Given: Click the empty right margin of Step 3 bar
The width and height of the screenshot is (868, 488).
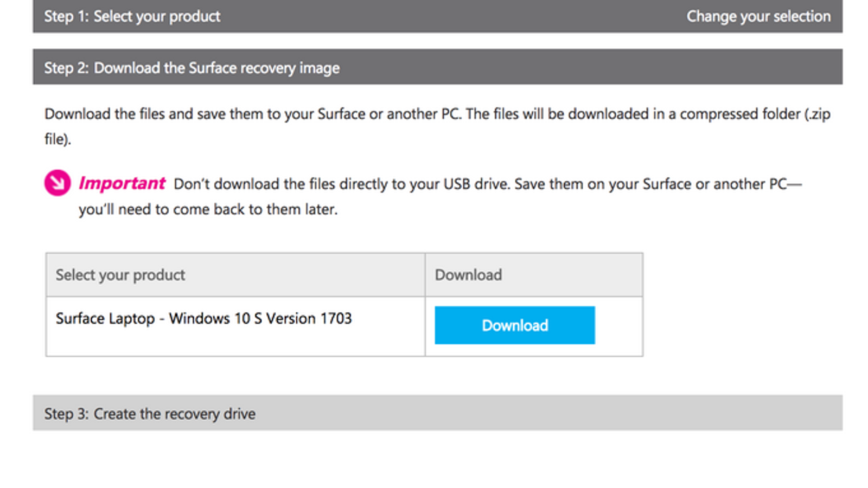Looking at the screenshot, I should pyautogui.click(x=705, y=413).
